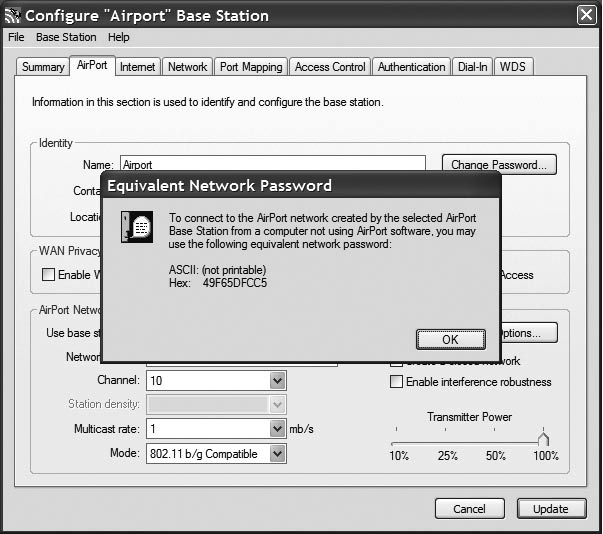Click the base station Name input field
The width and height of the screenshot is (603, 534).
tap(272, 164)
